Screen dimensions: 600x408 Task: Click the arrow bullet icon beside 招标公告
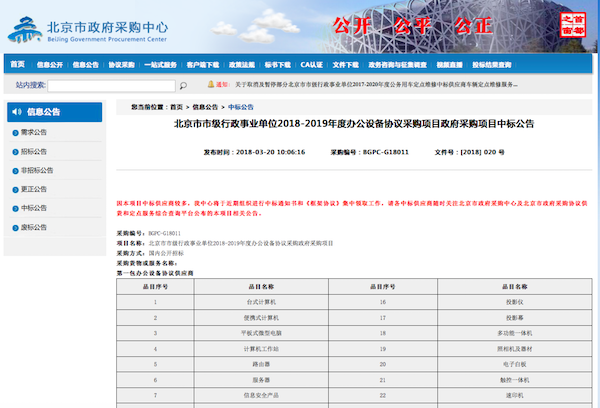click(x=13, y=151)
